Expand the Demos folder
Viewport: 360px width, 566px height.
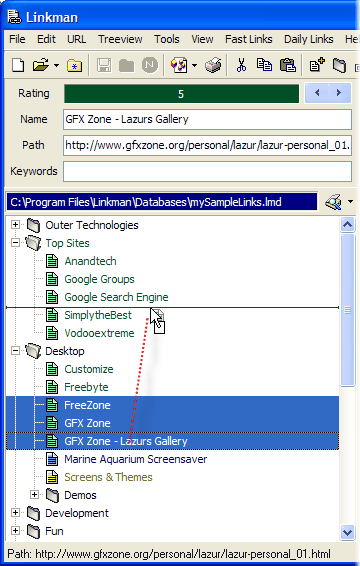tap(34, 495)
